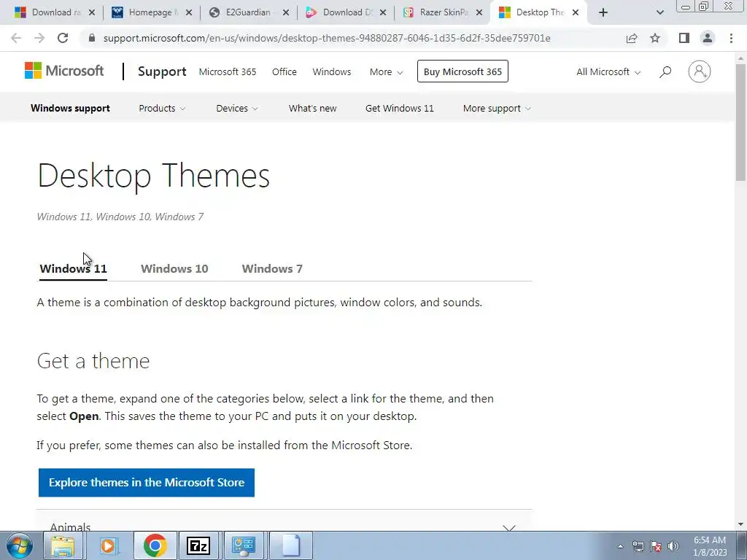
Task: Expand the More support dropdown
Action: click(497, 108)
